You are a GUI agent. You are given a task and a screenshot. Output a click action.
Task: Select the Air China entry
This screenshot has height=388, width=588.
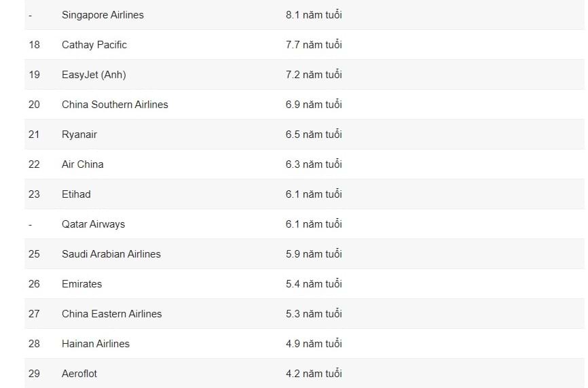pos(83,164)
